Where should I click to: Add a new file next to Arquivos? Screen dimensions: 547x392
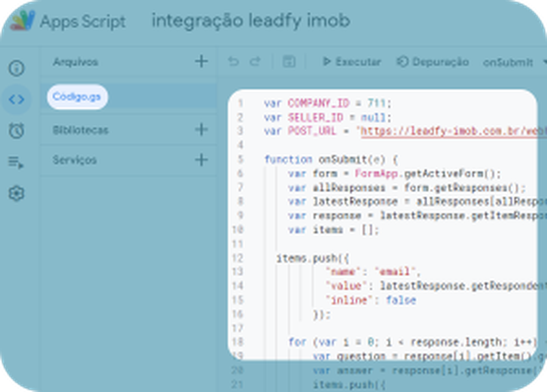click(x=201, y=62)
